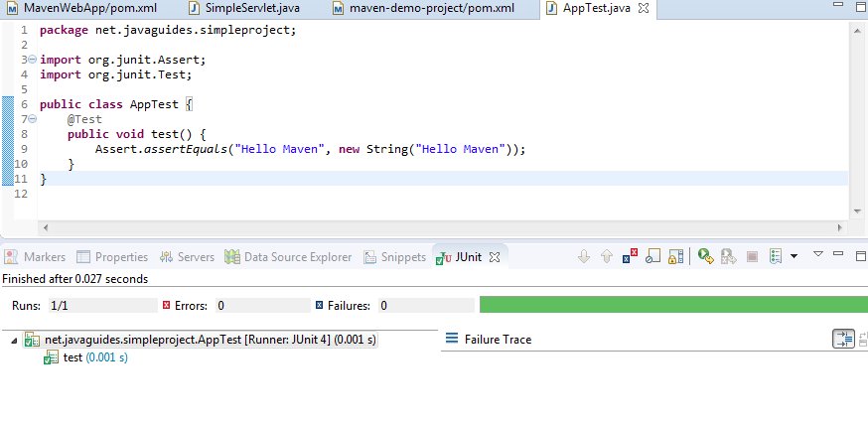The height and width of the screenshot is (425, 868).
Task: Click the Compare Result icon beside Failure Trace
Action: click(842, 340)
